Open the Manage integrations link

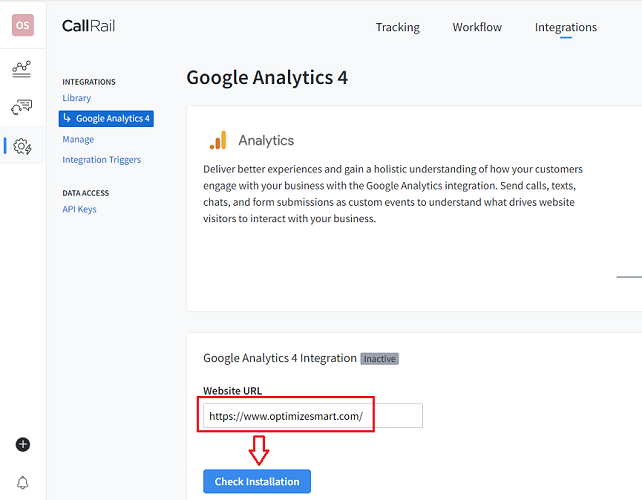[78, 139]
